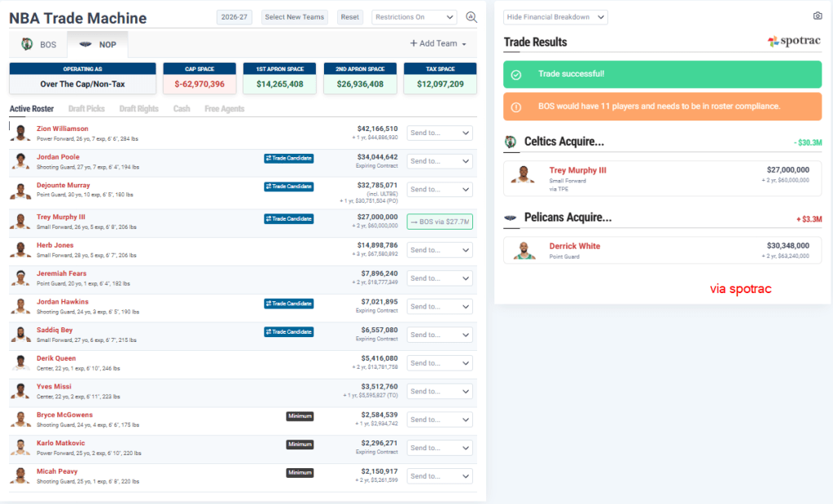Image resolution: width=833 pixels, height=504 pixels.
Task: Switch to the BOS team tab
Action: tap(38, 44)
